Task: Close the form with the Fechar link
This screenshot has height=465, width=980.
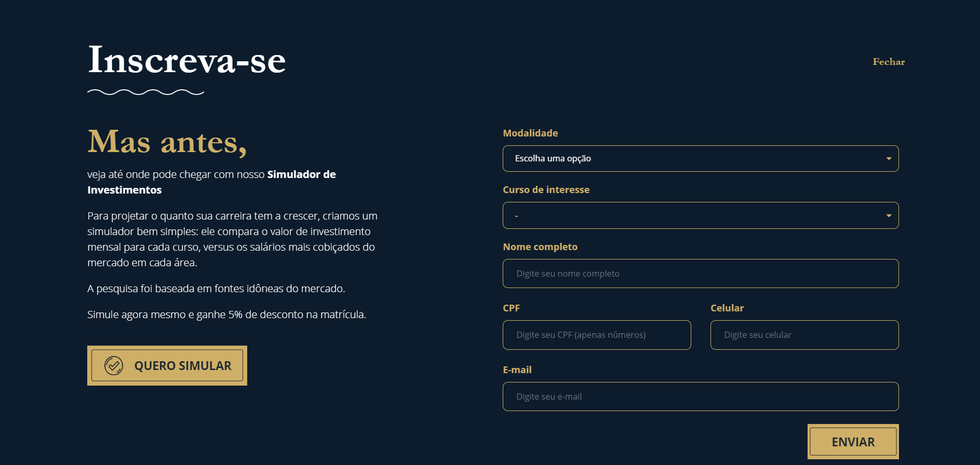Action: (x=889, y=62)
